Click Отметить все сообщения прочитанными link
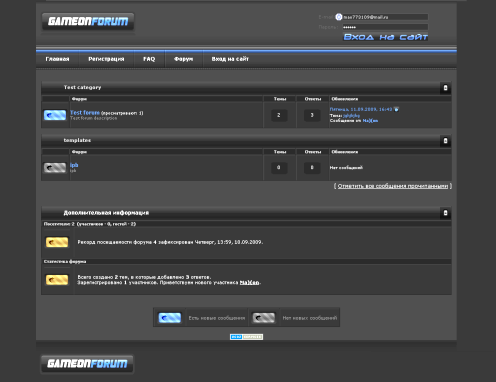 [x=393, y=186]
